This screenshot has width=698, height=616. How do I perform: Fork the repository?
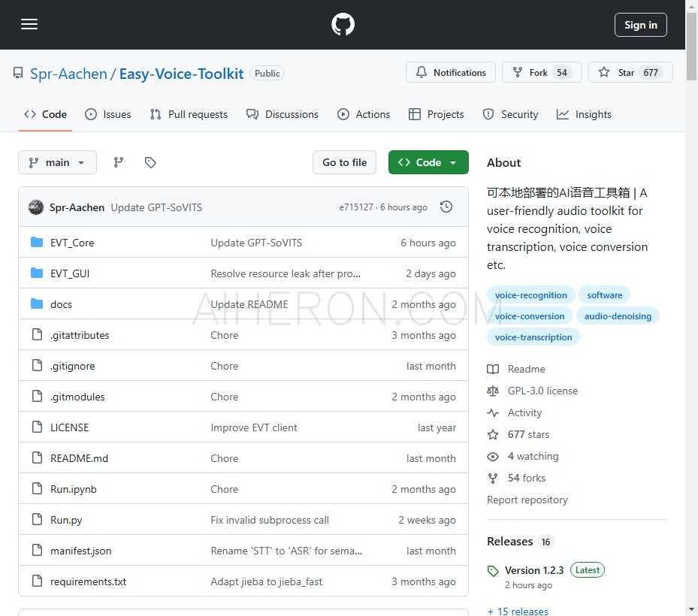tap(542, 73)
